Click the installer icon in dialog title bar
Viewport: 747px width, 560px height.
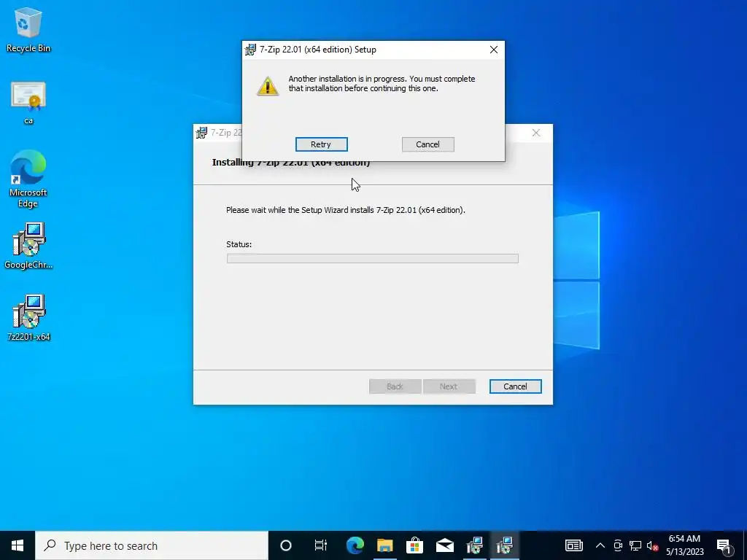tap(251, 50)
